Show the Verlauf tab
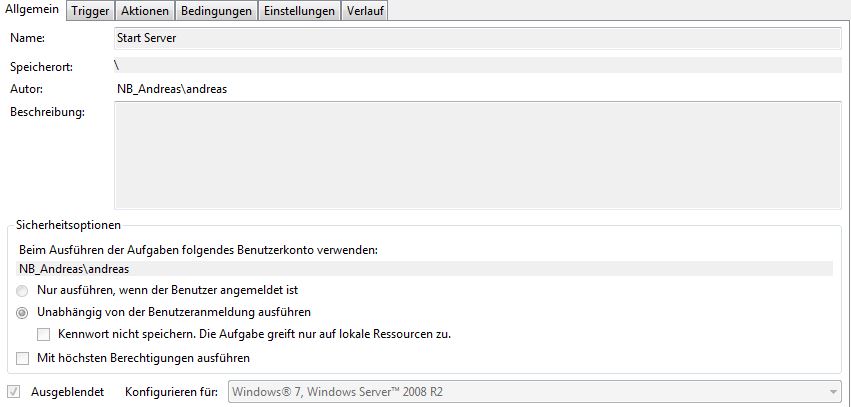The image size is (851, 407). pyautogui.click(x=364, y=11)
